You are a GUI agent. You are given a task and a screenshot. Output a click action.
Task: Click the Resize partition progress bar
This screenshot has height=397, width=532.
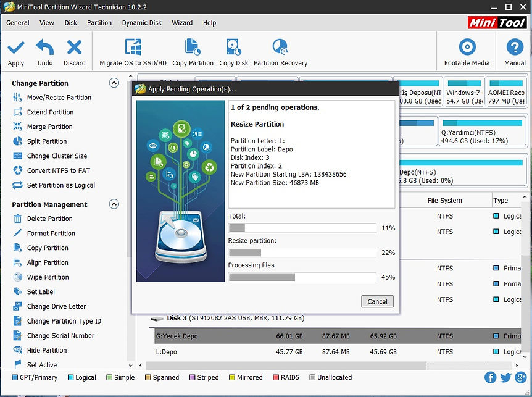tap(302, 253)
